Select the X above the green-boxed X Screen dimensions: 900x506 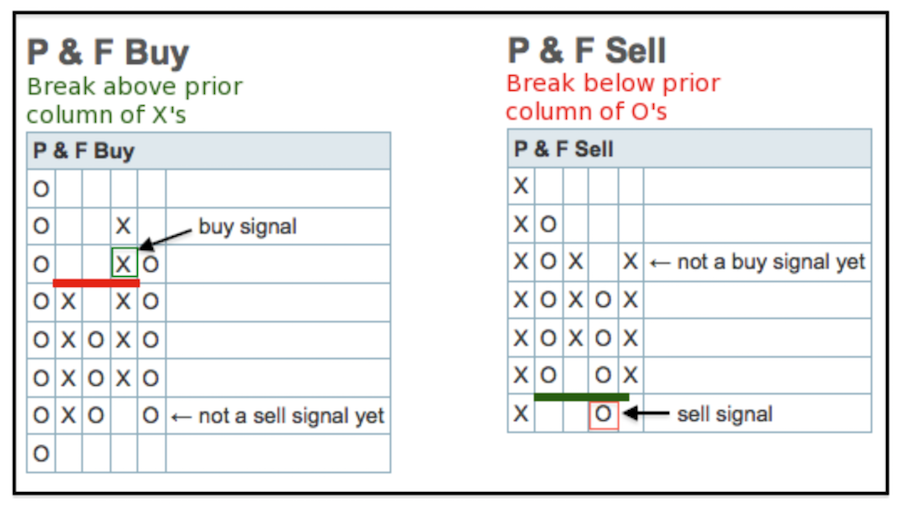click(123, 226)
